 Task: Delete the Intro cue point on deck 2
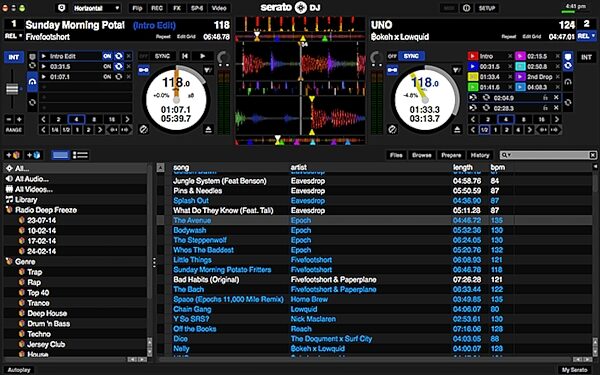click(510, 56)
